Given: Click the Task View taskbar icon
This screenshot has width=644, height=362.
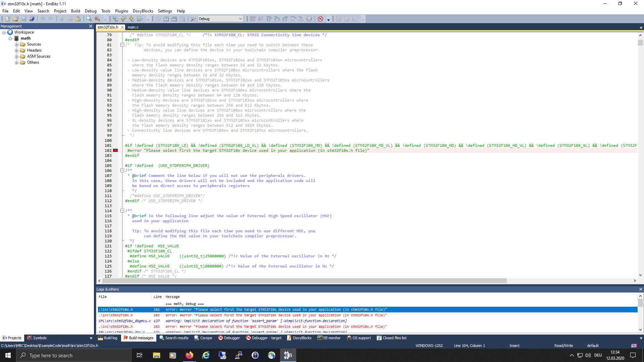Looking at the screenshot, I should coord(140,355).
